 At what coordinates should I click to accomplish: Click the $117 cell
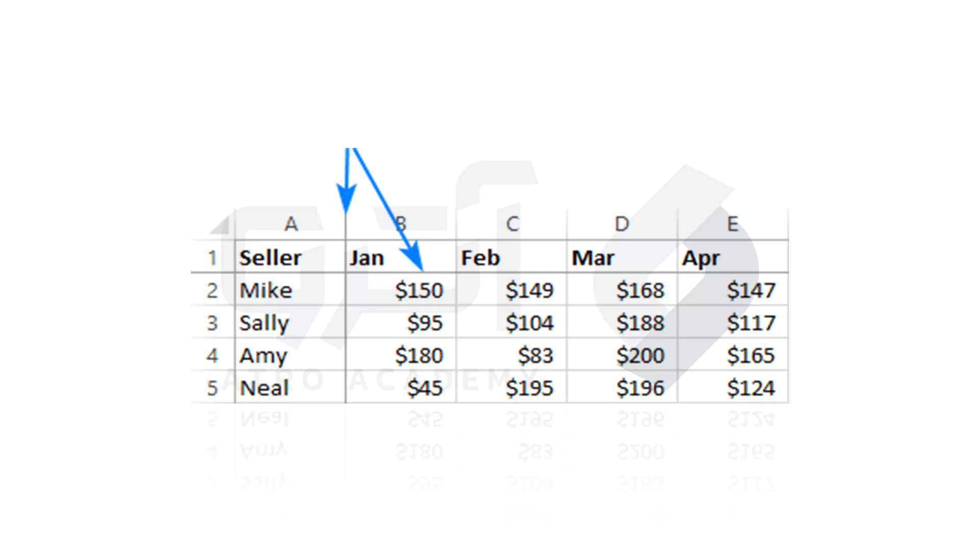coord(733,322)
